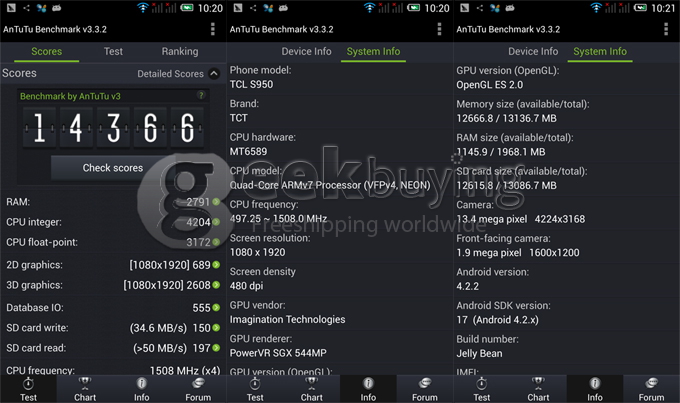Click '12666.8 / 13136.7 MB' memory value
Image resolution: width=680 pixels, height=403 pixels.
tap(507, 118)
